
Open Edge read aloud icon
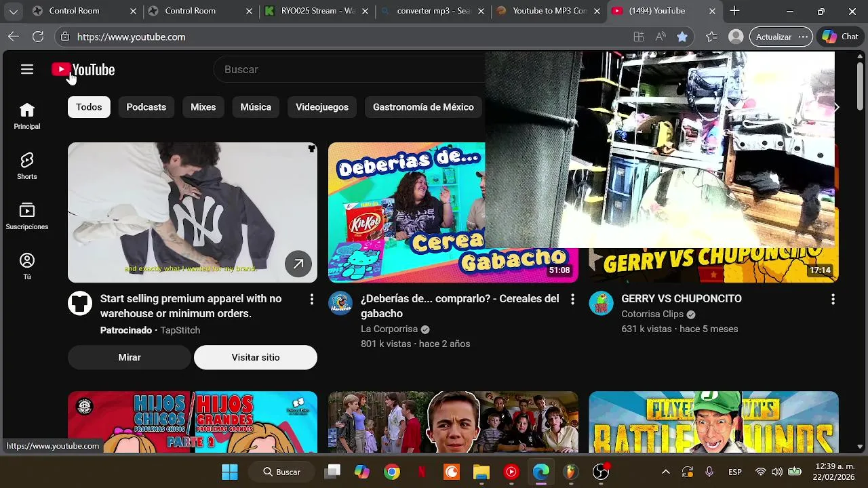pos(660,37)
